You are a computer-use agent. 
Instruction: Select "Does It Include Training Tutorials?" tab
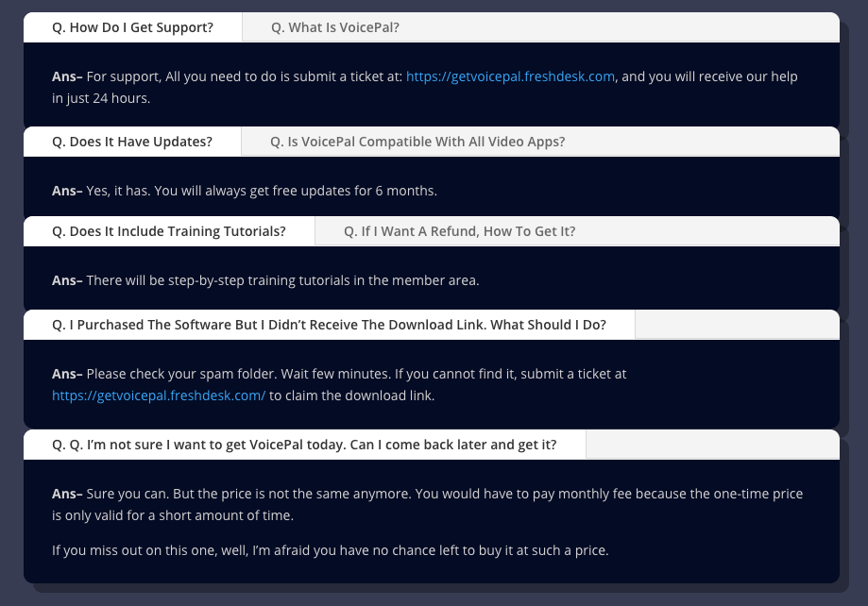[x=169, y=231]
